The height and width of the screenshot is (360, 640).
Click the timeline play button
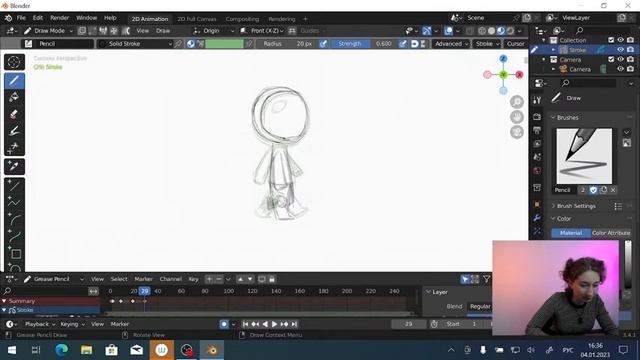(x=274, y=324)
